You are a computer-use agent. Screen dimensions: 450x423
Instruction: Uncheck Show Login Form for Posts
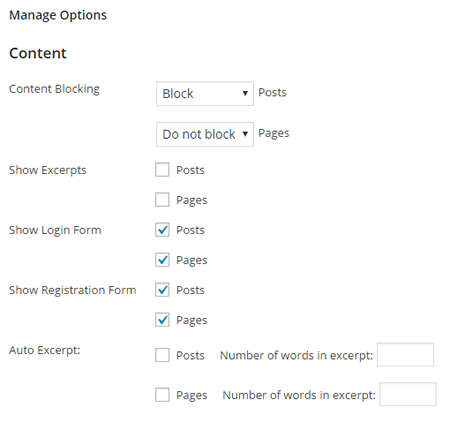pyautogui.click(x=162, y=230)
